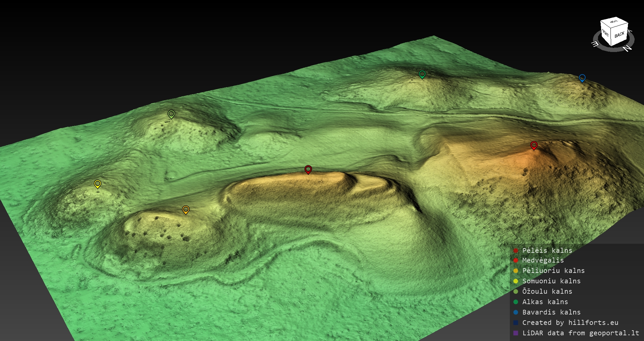Open the Created by hillforts.eu link
This screenshot has height=341, width=644.
(x=570, y=323)
